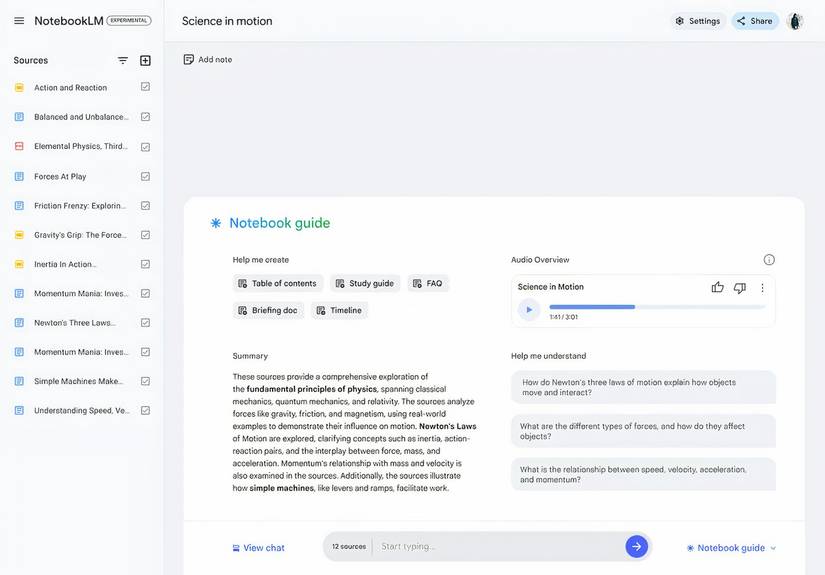Create a Briefing doc
This screenshot has width=825, height=575.
(x=268, y=310)
